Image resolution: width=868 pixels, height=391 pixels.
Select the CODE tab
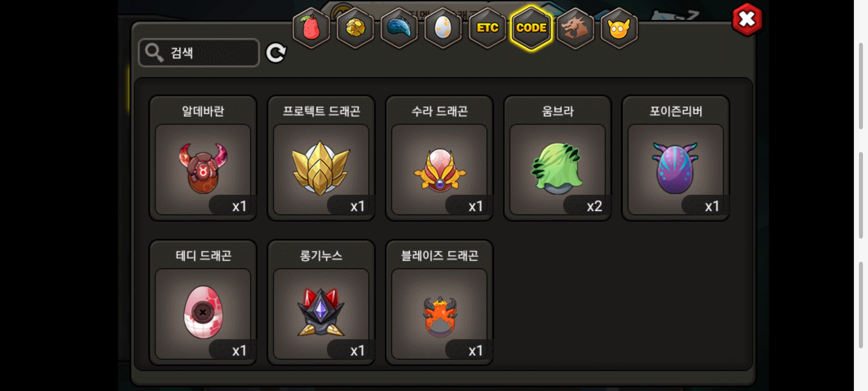(531, 28)
